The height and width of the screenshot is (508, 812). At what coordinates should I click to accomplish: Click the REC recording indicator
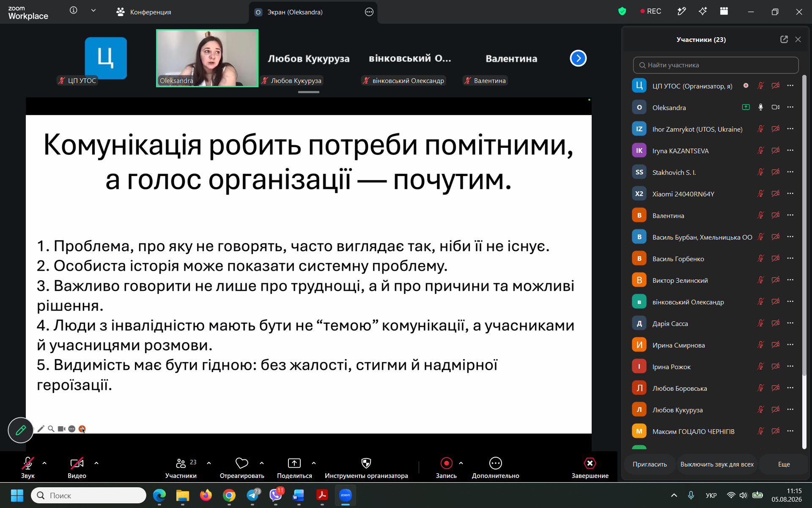pos(651,11)
